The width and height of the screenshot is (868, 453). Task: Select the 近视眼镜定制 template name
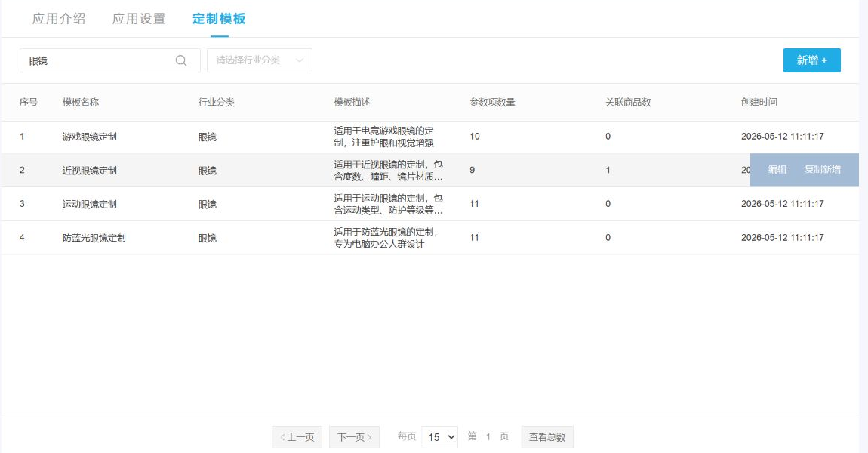[90, 171]
